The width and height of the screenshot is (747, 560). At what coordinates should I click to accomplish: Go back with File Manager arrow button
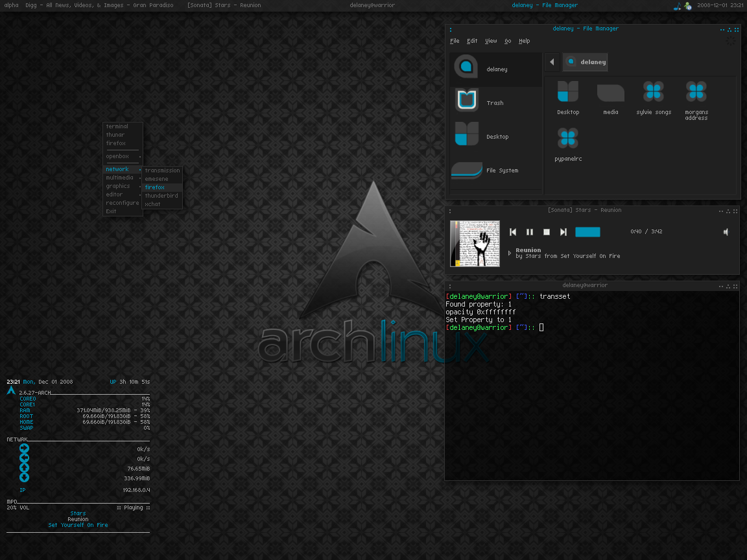pos(552,62)
